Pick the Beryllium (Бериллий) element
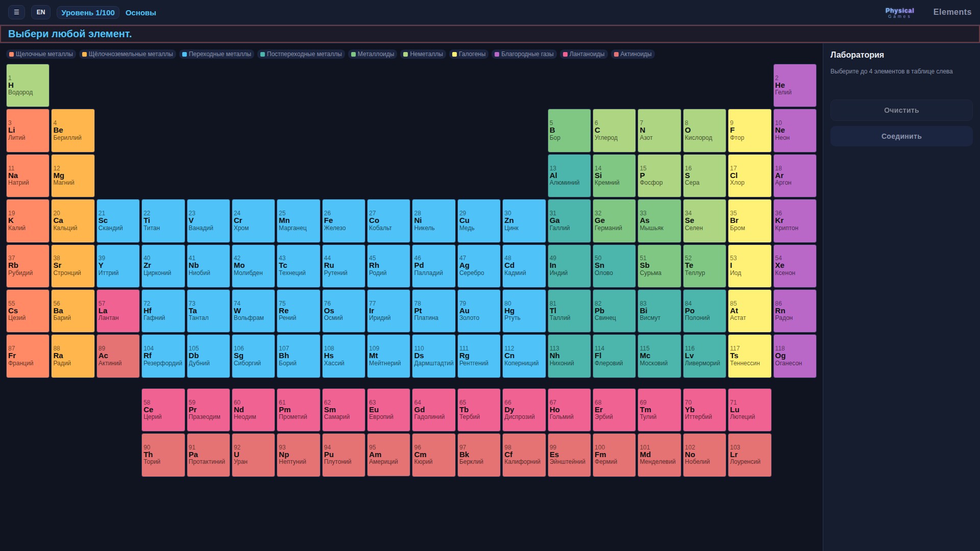980x551 pixels. 73,131
